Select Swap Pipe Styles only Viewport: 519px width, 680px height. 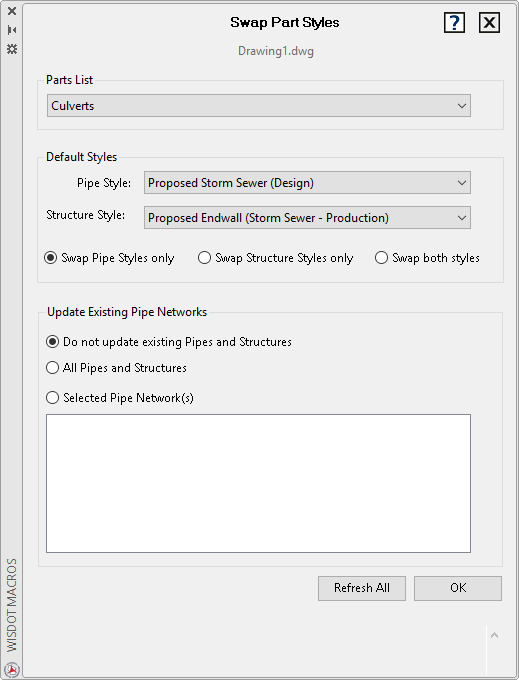tap(109, 258)
